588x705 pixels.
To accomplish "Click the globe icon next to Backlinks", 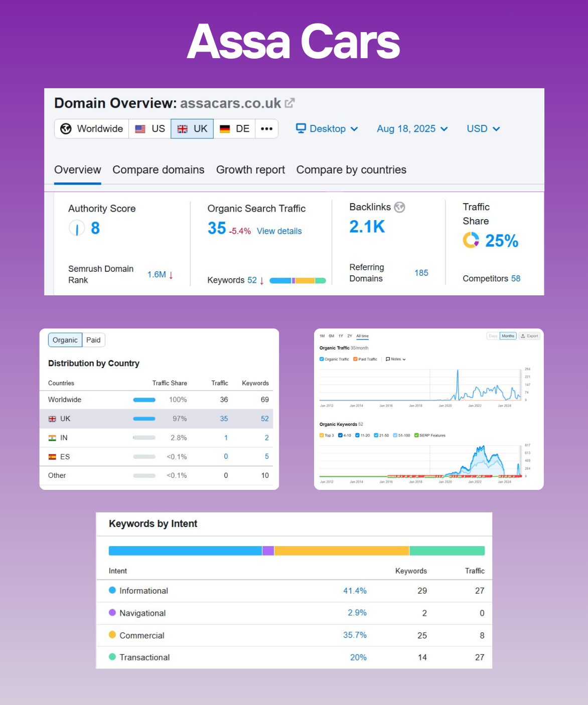I will click(x=399, y=207).
